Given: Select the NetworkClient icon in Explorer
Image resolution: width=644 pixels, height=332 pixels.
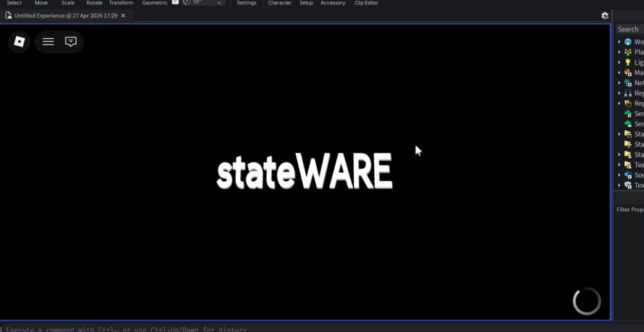Looking at the screenshot, I should click(627, 83).
